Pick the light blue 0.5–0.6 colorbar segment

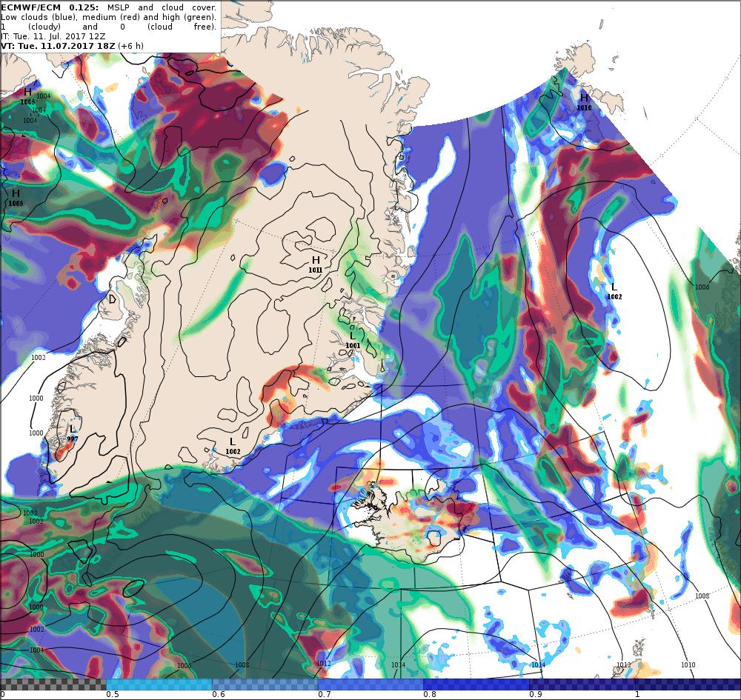pyautogui.click(x=159, y=684)
